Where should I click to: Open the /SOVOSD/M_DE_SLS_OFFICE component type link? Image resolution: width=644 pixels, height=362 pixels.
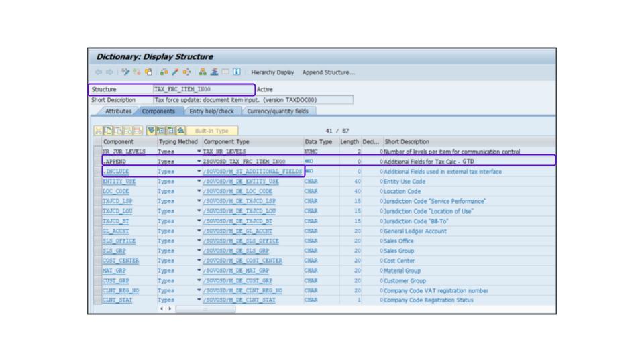coord(241,241)
